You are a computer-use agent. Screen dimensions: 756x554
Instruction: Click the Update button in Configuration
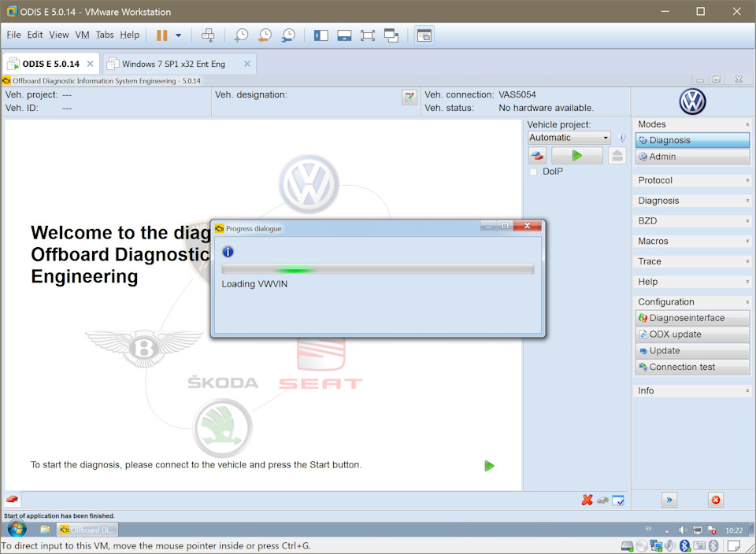click(x=692, y=351)
